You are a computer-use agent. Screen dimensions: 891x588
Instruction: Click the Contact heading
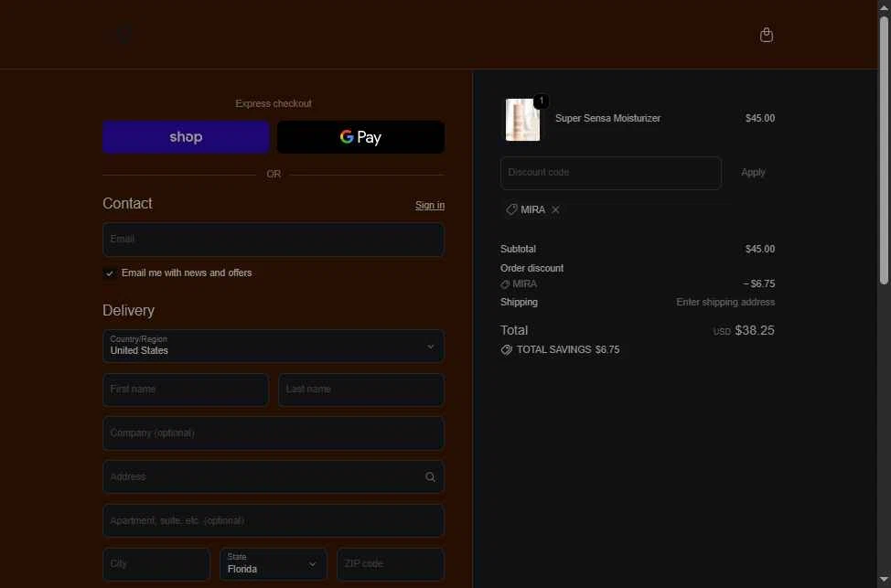click(127, 203)
